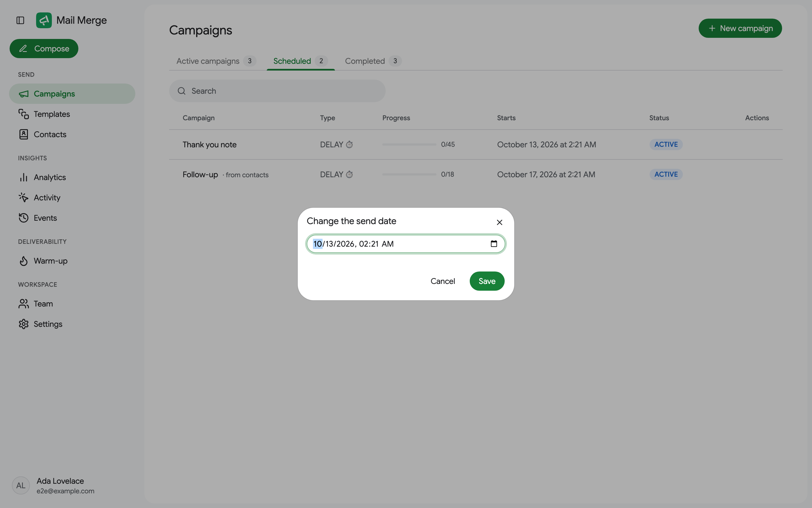This screenshot has height=508, width=812.
Task: Open Campaigns in the sidebar
Action: [72, 94]
